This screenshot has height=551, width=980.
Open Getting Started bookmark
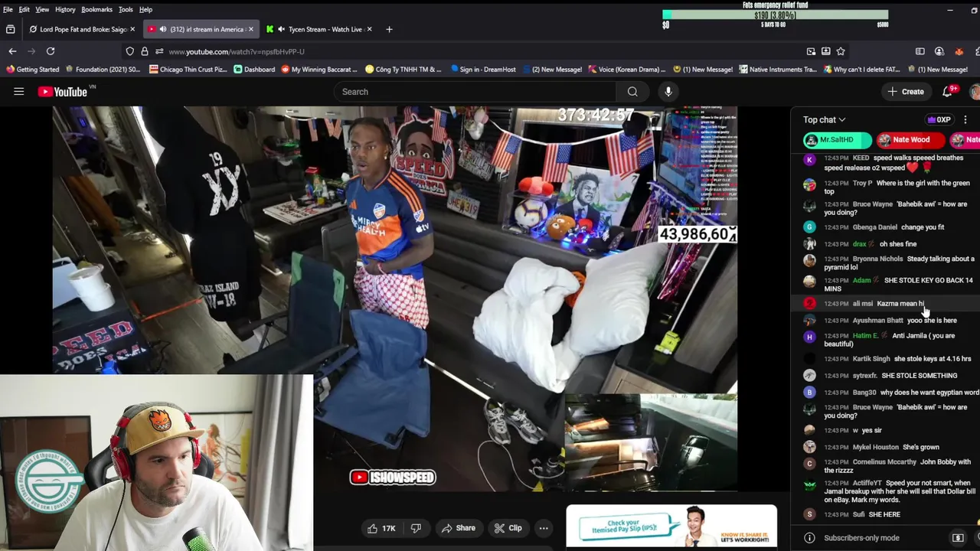(x=32, y=69)
